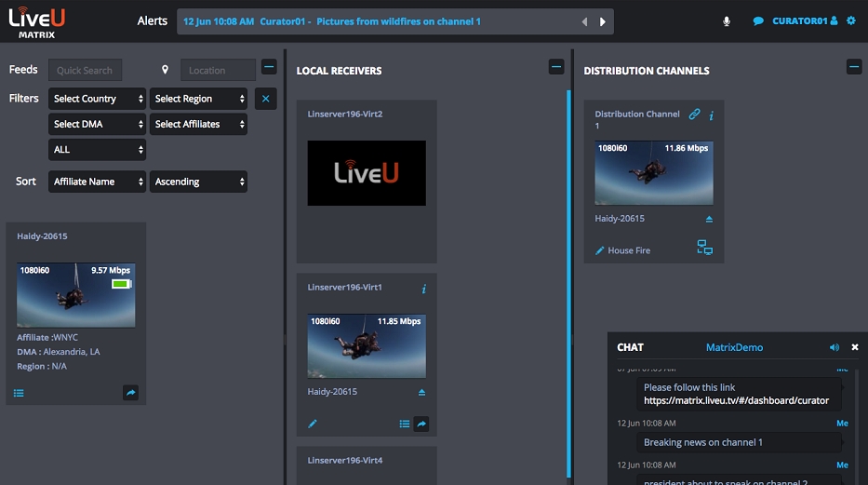Click the LiveU thumbnail of Linserver196-Virt2

point(367,173)
